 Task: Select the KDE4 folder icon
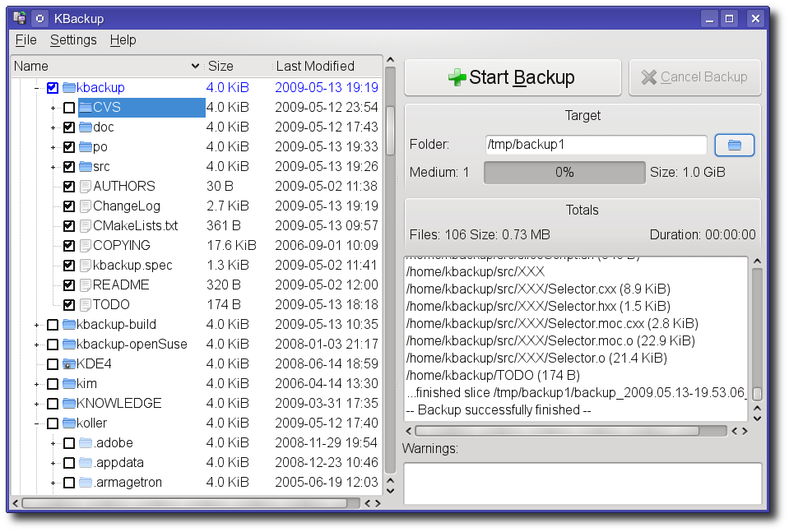pyautogui.click(x=69, y=364)
